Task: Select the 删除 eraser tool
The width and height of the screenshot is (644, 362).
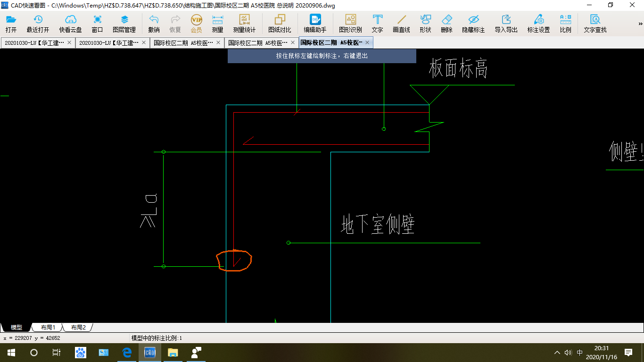Action: pos(447,24)
